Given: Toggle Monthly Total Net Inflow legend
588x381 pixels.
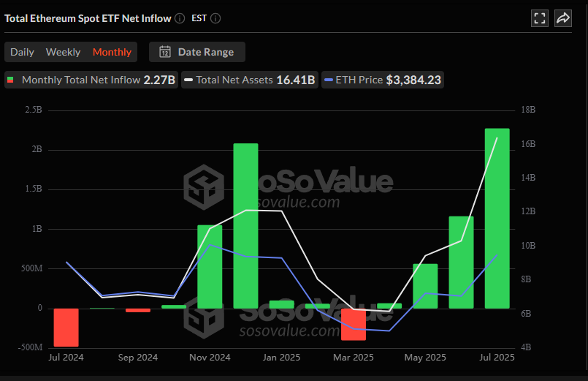Looking at the screenshot, I should point(91,80).
